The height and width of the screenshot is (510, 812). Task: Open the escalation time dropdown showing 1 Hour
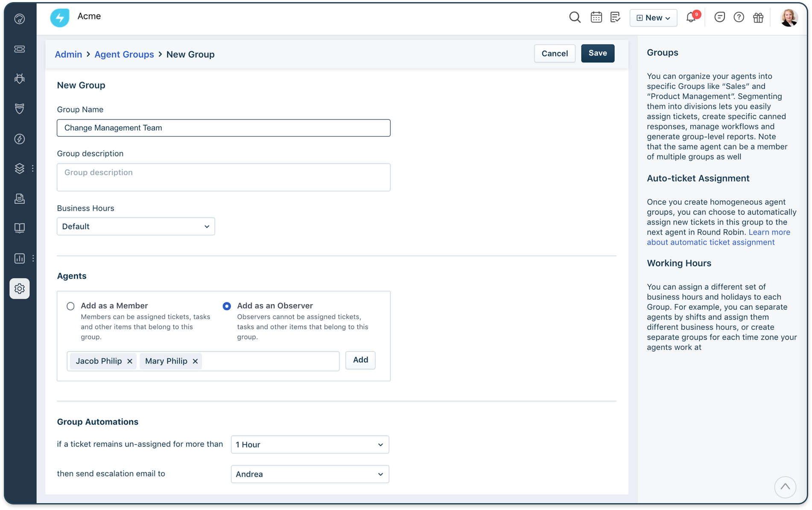310,444
